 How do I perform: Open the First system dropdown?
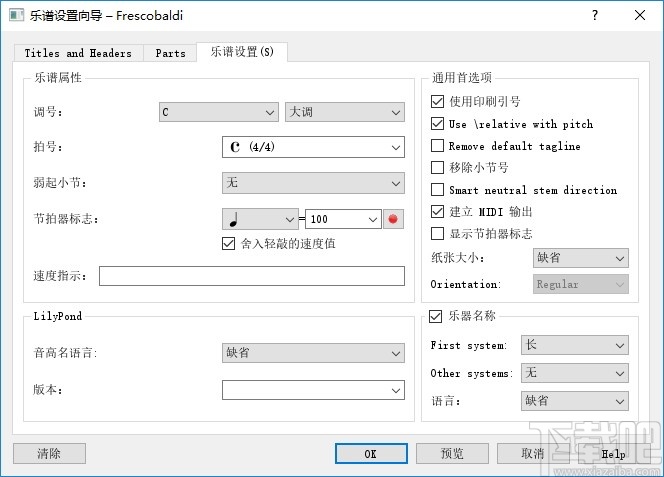[575, 345]
